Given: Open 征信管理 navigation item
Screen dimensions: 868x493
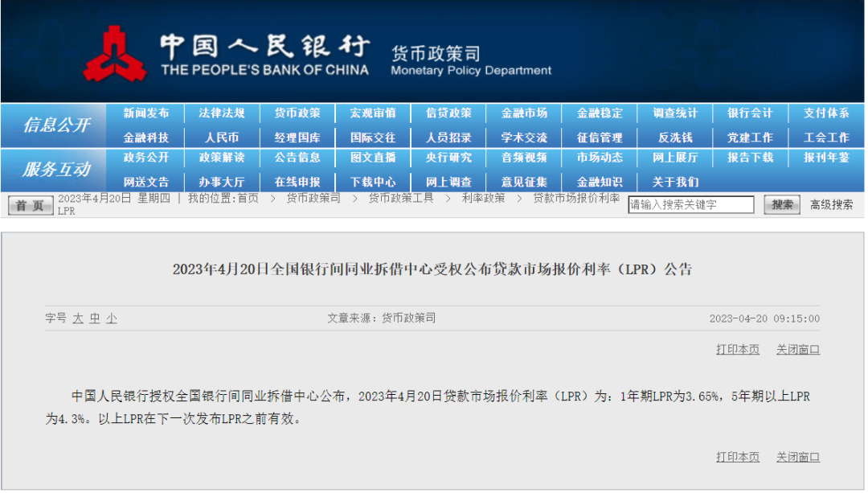Looking at the screenshot, I should (x=600, y=138).
